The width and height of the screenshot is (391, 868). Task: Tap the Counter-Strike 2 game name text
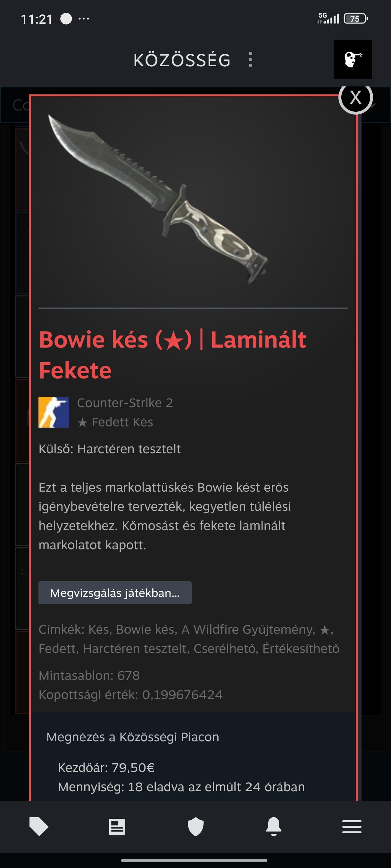(x=125, y=403)
